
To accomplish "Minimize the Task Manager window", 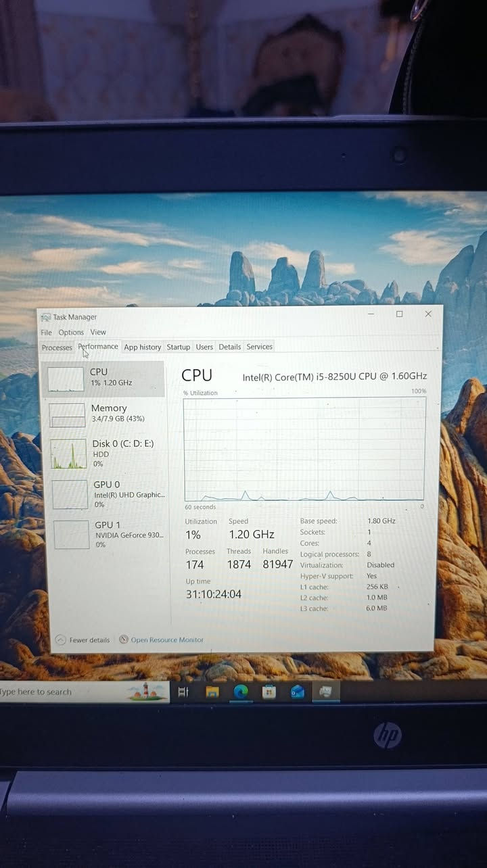I will click(371, 314).
